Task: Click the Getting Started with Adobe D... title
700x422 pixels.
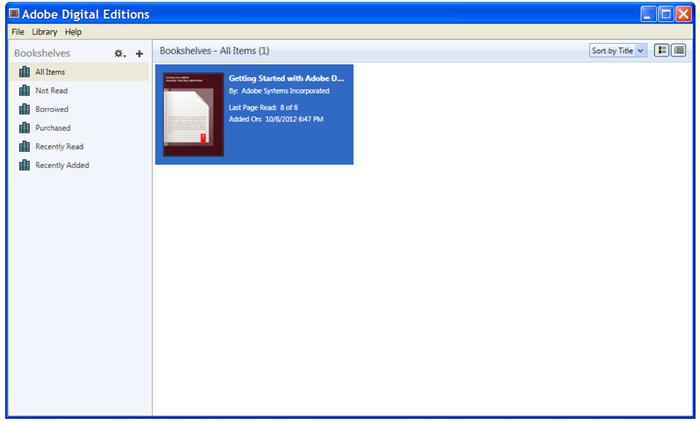Action: [286, 78]
